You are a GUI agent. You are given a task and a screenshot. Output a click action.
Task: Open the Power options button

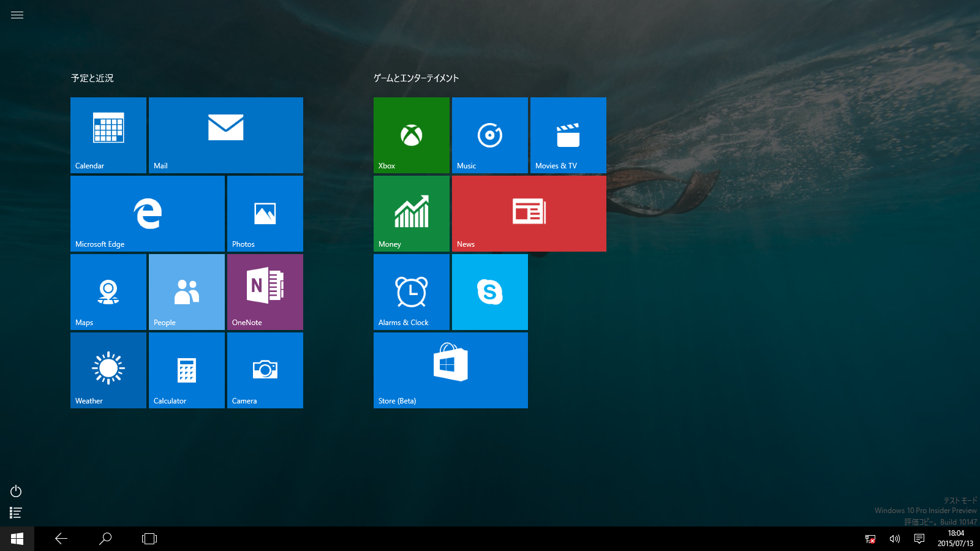16,491
